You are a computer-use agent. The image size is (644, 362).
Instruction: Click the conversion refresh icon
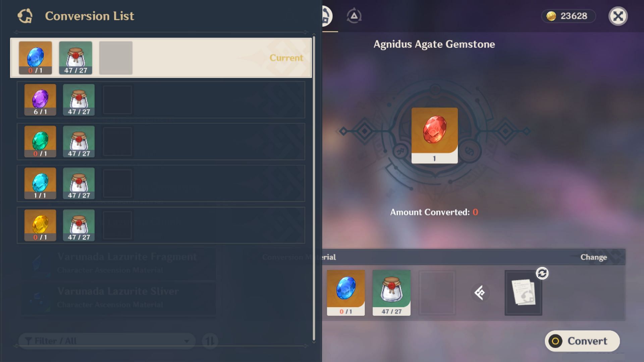pos(542,273)
